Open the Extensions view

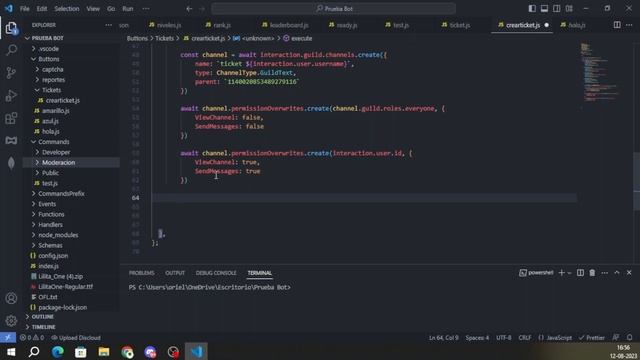coord(11,118)
